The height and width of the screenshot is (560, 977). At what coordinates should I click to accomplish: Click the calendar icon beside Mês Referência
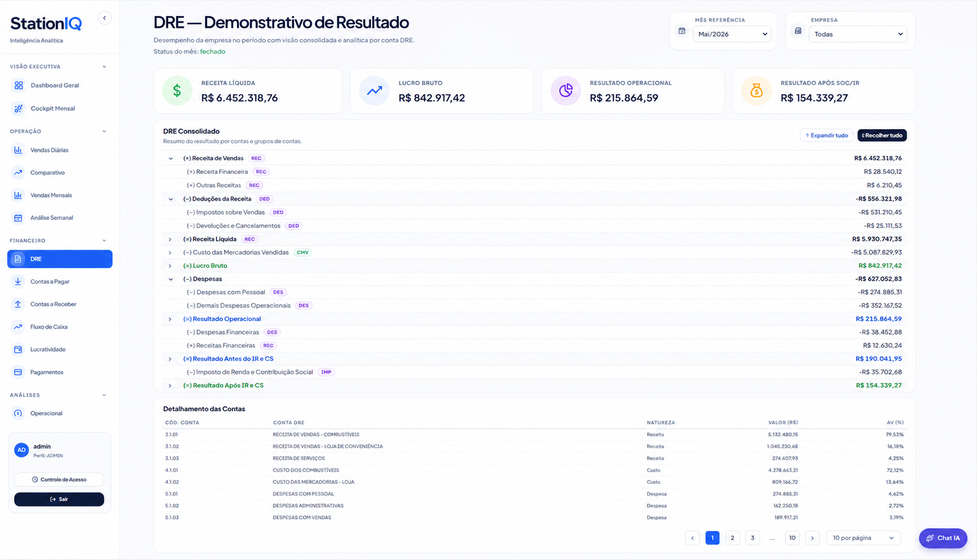click(682, 31)
